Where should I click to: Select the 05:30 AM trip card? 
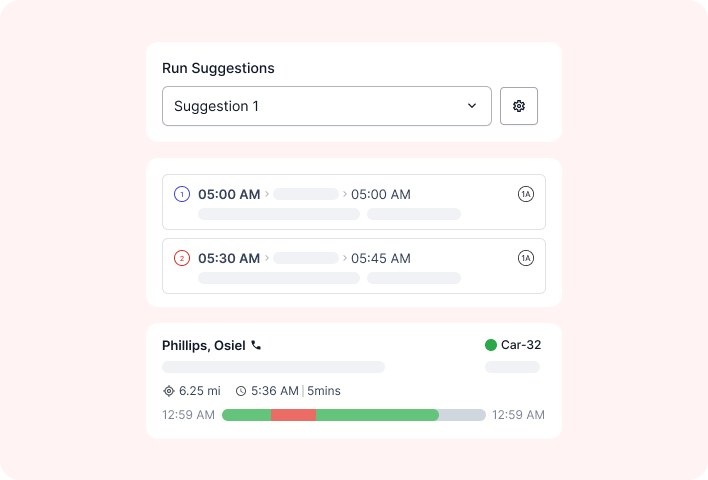[x=354, y=266]
